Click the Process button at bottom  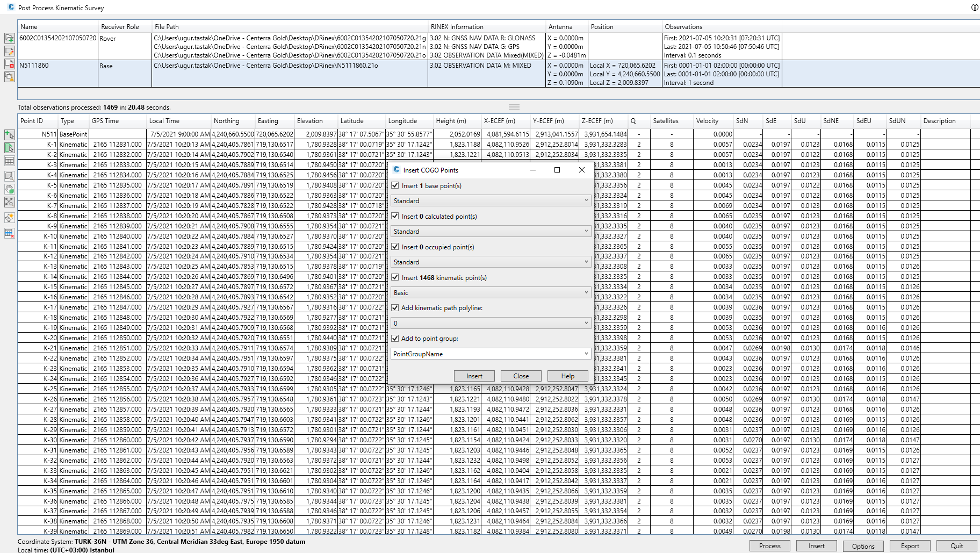click(x=769, y=546)
